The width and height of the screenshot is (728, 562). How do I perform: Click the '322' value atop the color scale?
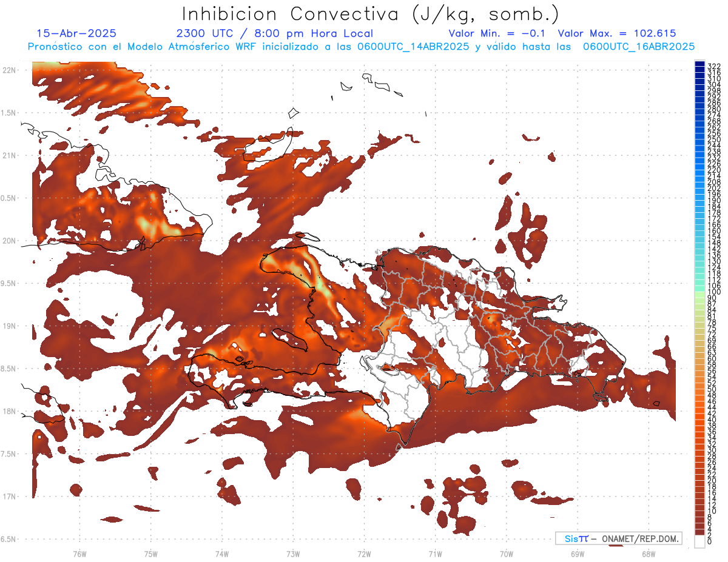714,66
